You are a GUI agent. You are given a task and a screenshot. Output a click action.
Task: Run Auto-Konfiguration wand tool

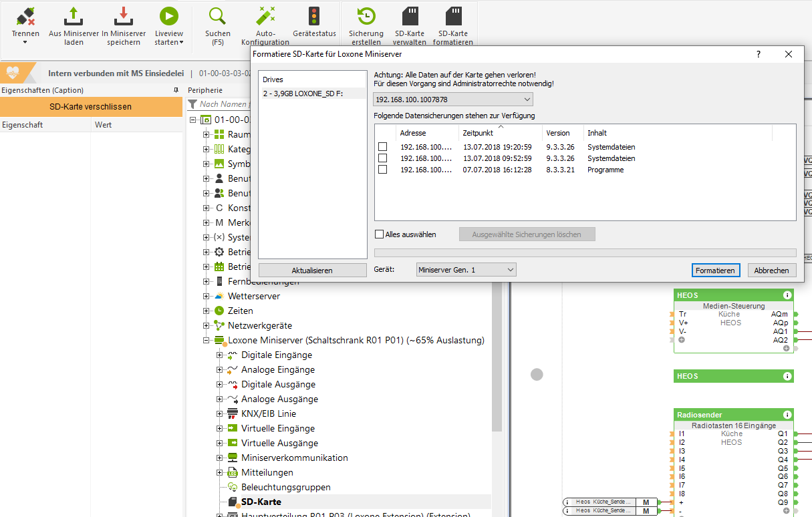265,17
